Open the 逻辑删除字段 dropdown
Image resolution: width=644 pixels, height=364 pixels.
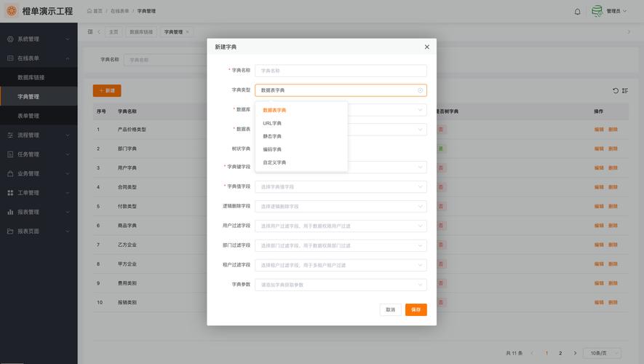pos(341,206)
